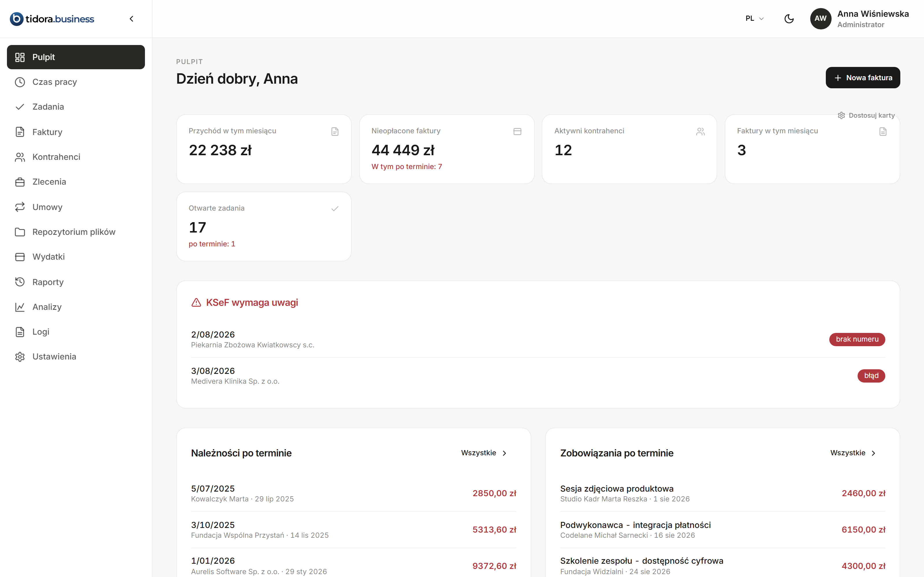Click the Raporty history icon

point(20,282)
